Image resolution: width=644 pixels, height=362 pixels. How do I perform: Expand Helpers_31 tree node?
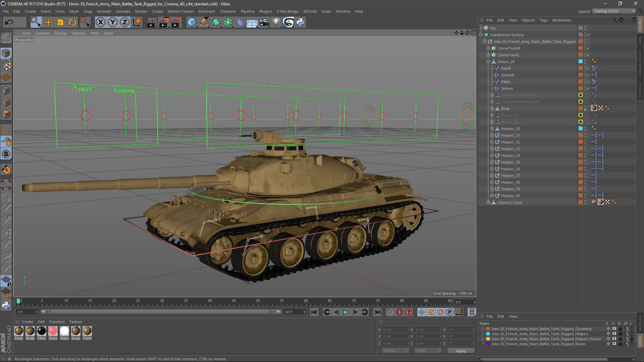pyautogui.click(x=492, y=135)
